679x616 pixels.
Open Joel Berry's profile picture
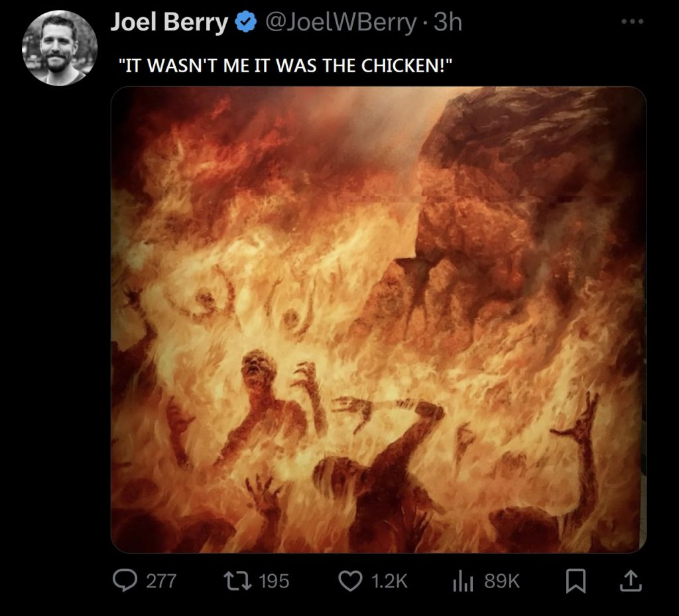pos(60,48)
